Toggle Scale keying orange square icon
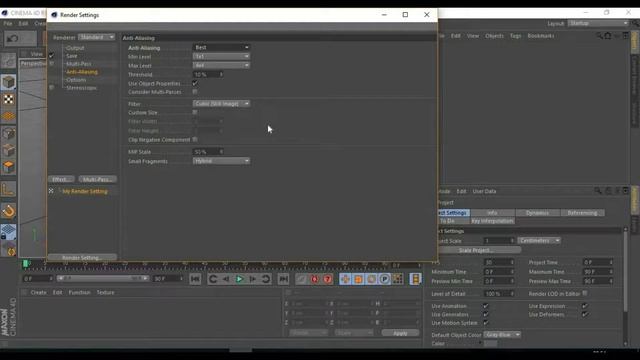The width and height of the screenshot is (640, 360). pos(358,279)
